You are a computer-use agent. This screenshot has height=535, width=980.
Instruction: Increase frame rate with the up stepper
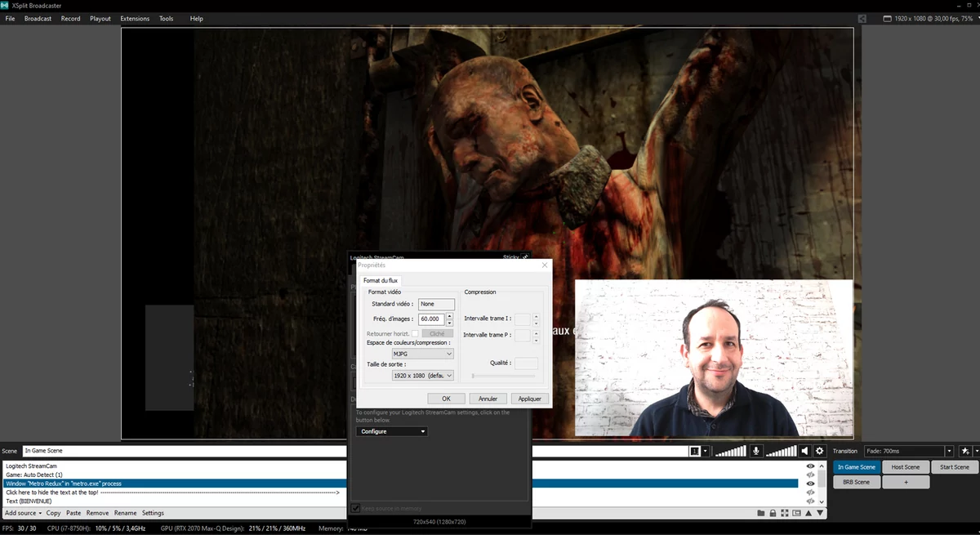tap(449, 316)
